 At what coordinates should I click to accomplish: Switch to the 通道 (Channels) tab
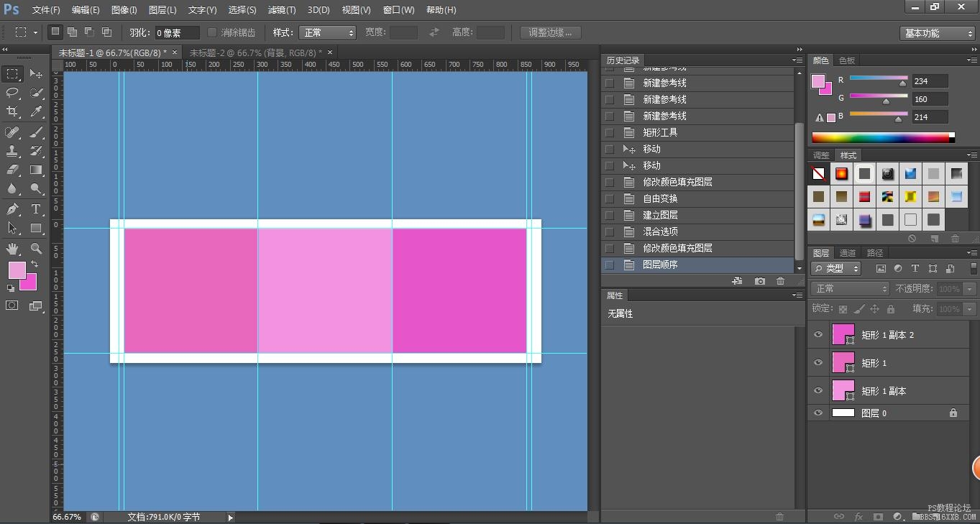(x=848, y=253)
